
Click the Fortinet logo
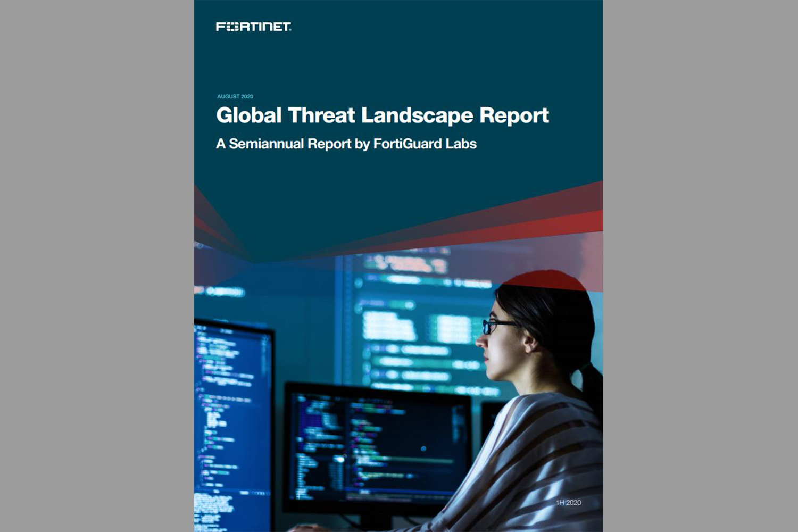[253, 27]
